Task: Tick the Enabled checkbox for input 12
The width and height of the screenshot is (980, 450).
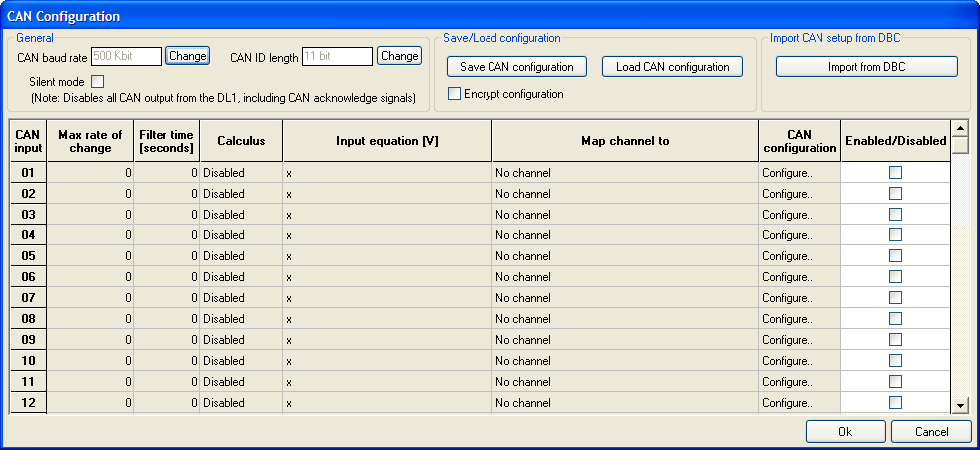Action: click(895, 402)
